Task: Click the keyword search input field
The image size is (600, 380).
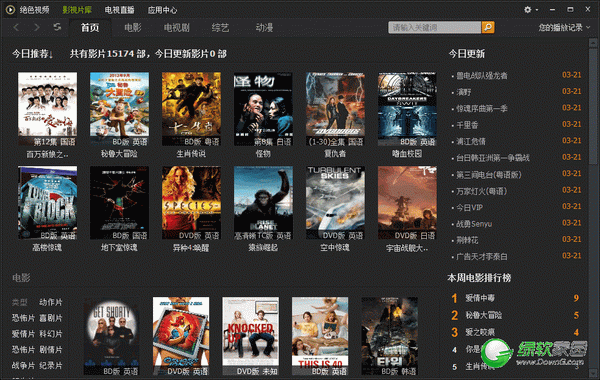Action: tap(434, 27)
